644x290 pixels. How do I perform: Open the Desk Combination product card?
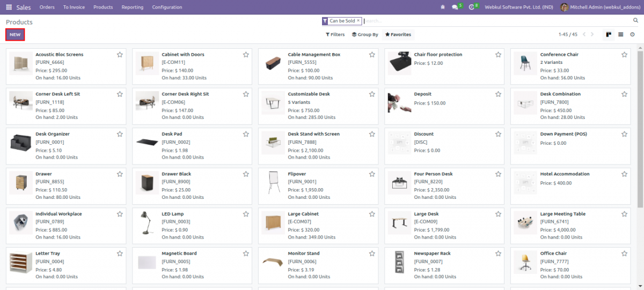pyautogui.click(x=570, y=106)
